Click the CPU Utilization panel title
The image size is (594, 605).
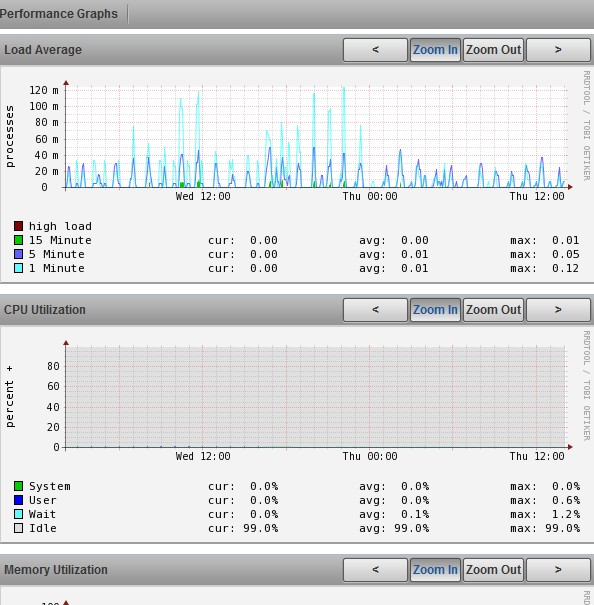(45, 310)
